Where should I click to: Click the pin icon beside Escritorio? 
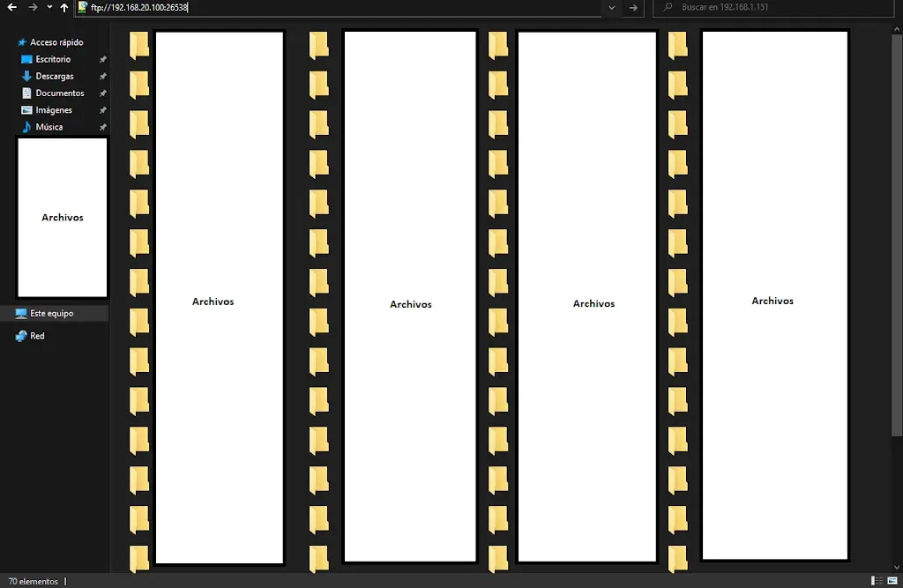(102, 59)
